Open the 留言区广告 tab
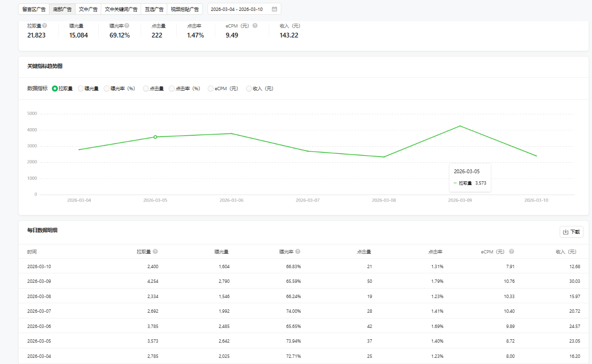The image size is (592, 364). point(34,9)
